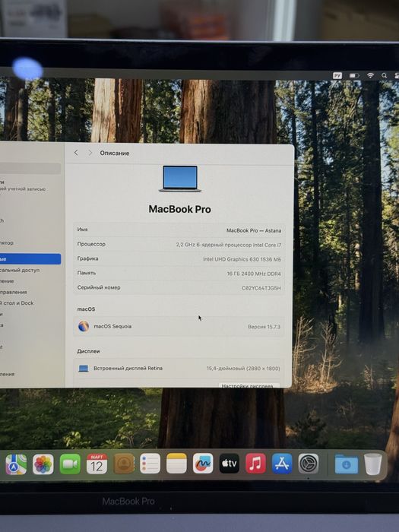Select sidebar item ending 'сальный доступ'
Viewport: 399px width, 532px height.
point(20,270)
